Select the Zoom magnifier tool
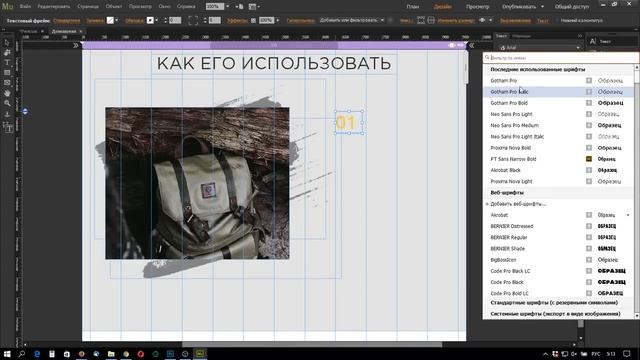This screenshot has width=640, height=360. coord(7,103)
